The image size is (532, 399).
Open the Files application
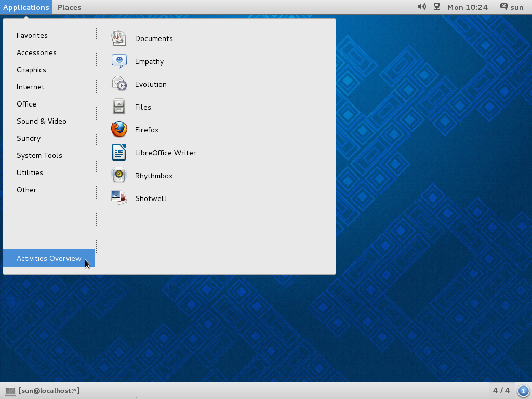(x=143, y=107)
